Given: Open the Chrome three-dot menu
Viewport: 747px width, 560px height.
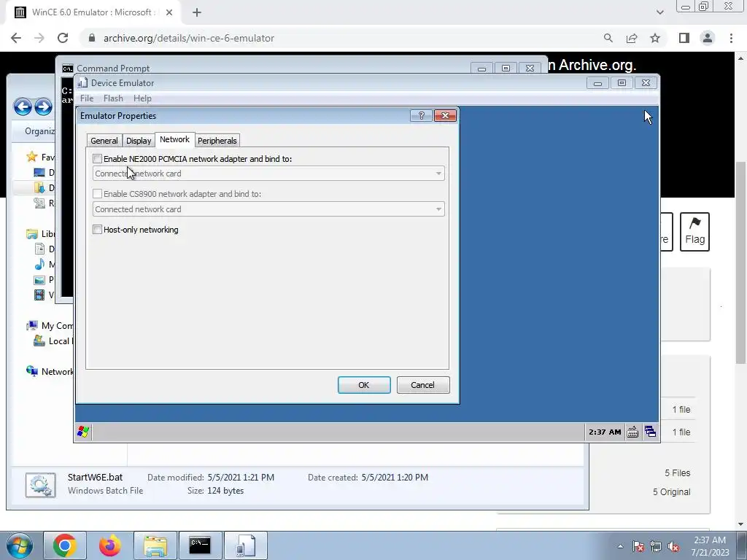Looking at the screenshot, I should point(731,38).
